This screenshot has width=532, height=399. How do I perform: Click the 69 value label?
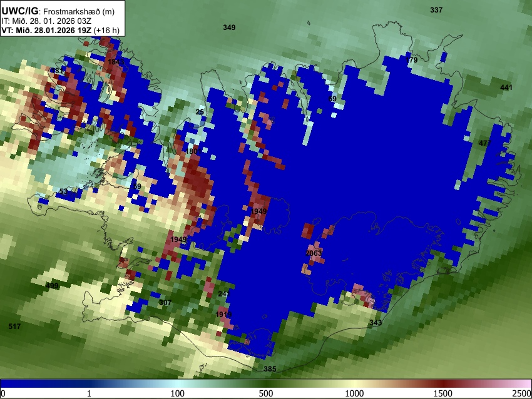(x=332, y=99)
